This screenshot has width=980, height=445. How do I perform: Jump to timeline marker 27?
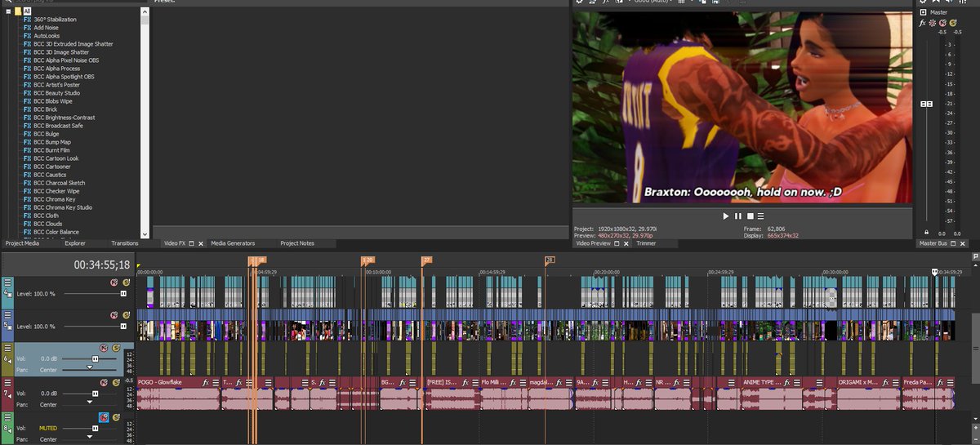click(x=426, y=260)
